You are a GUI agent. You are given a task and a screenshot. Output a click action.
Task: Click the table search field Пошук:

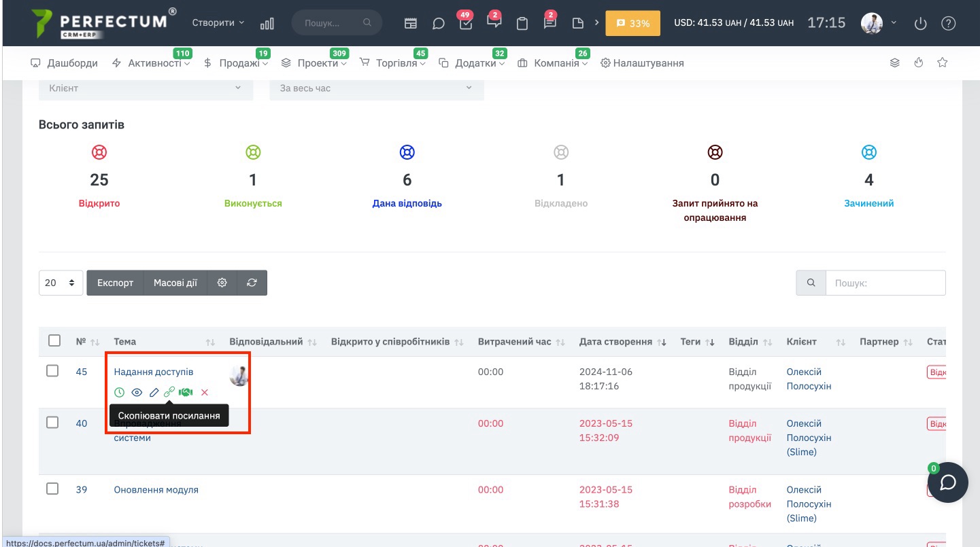pyautogui.click(x=885, y=283)
